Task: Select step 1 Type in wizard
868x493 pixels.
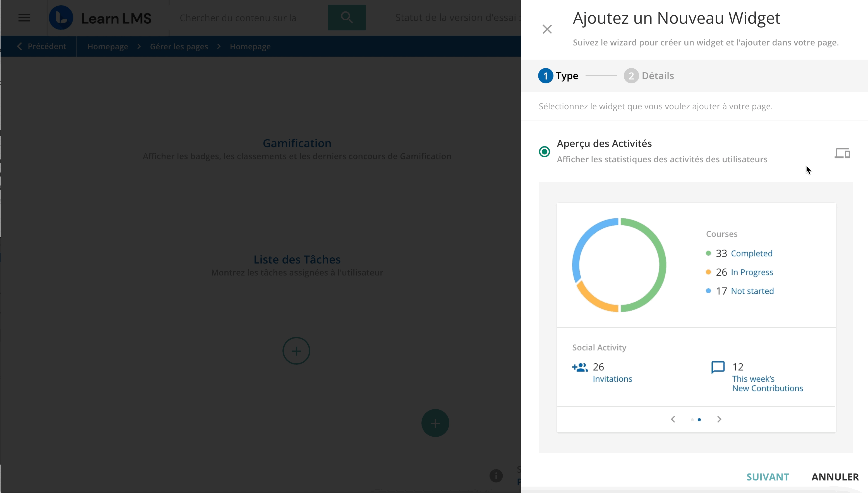Action: coord(558,76)
